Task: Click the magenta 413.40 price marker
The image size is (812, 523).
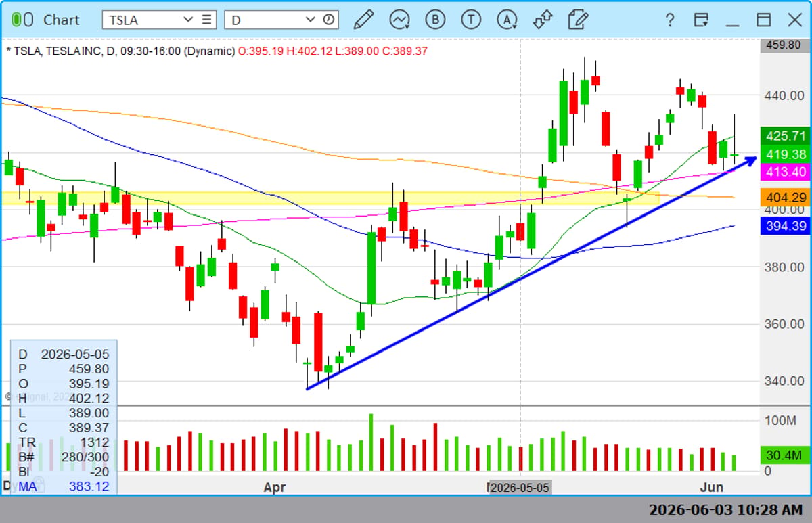Action: 785,172
